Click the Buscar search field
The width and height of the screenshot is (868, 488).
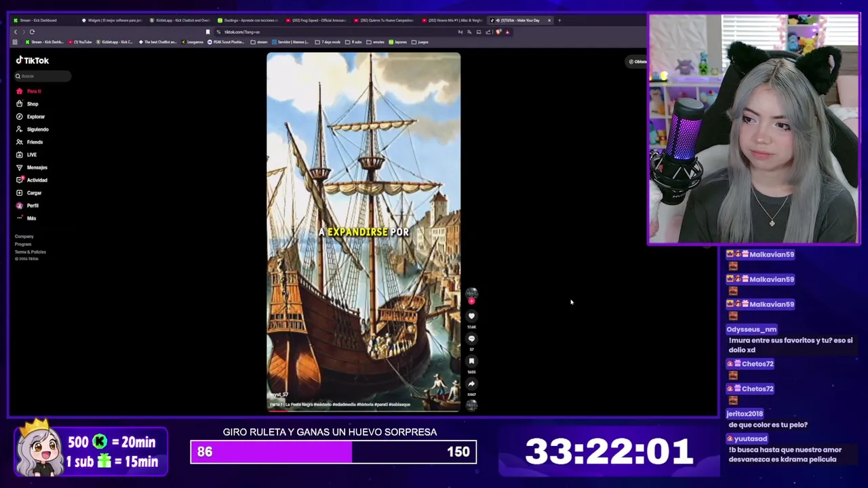click(x=43, y=76)
